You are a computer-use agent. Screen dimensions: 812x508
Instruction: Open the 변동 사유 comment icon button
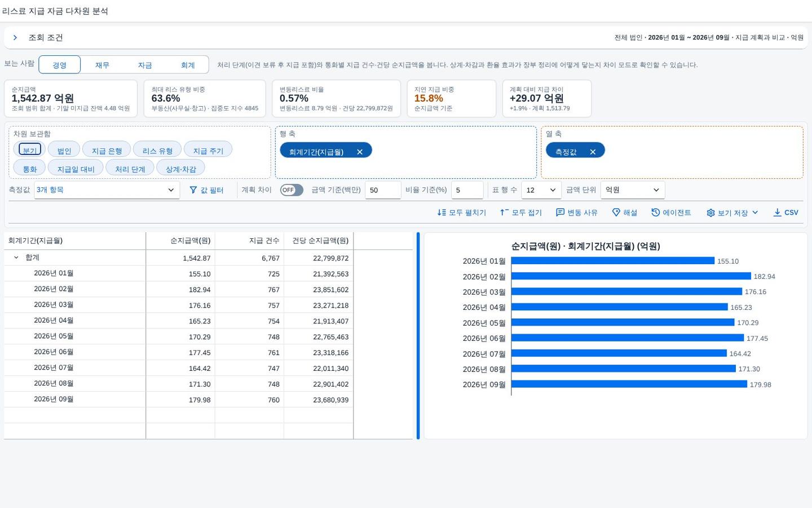pos(576,213)
